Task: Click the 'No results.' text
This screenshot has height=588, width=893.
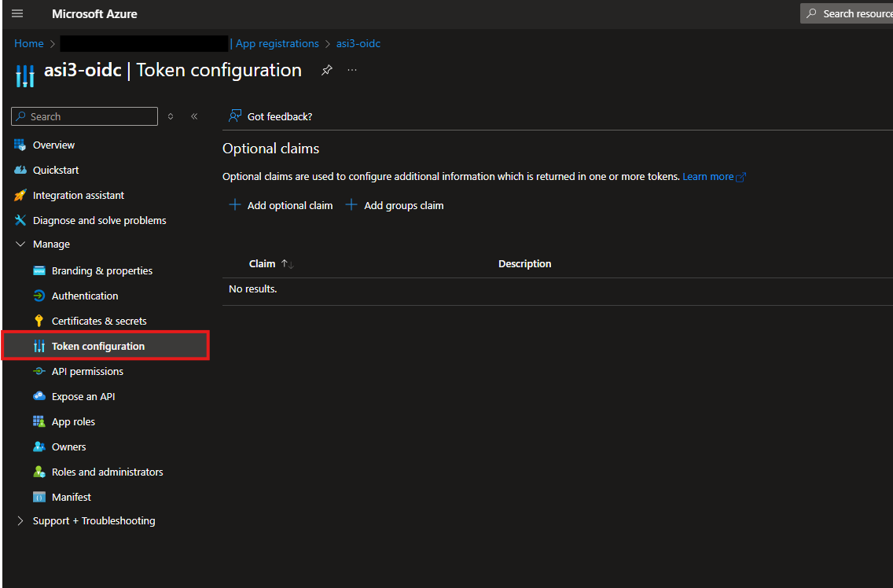Action: coord(253,288)
